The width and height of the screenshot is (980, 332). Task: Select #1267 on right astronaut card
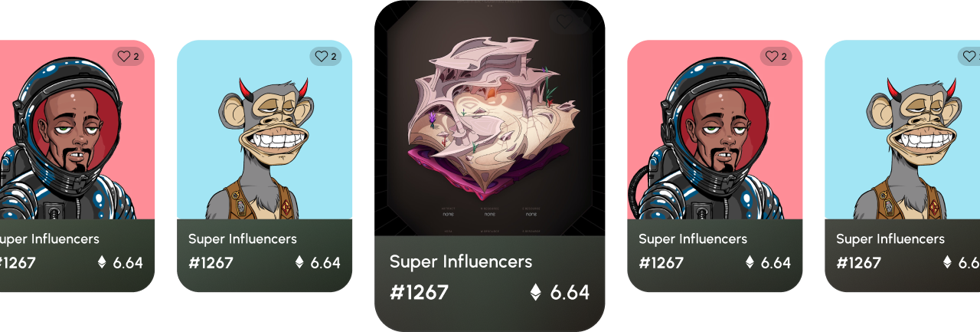tap(661, 263)
